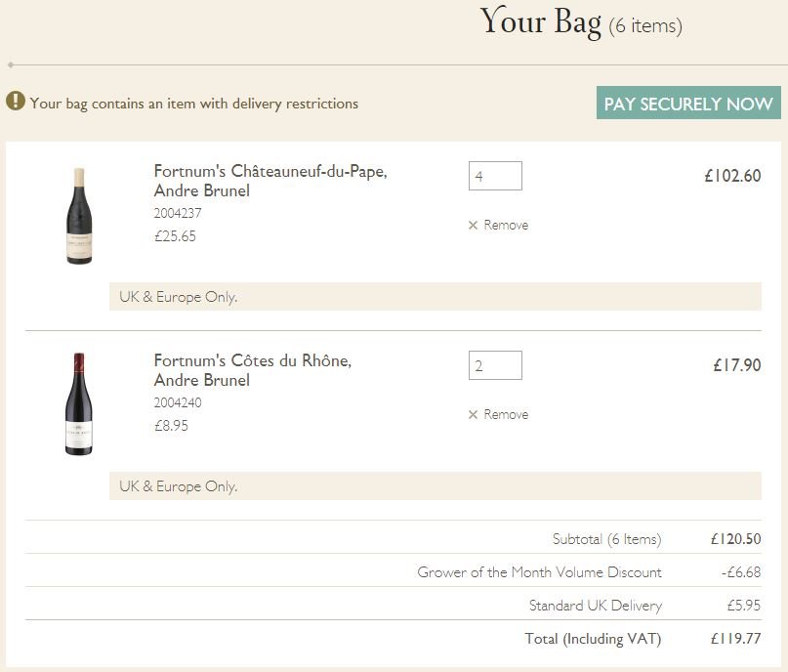
Task: Click the X icon beside Remove for Côtes du Rhône
Action: pos(473,414)
